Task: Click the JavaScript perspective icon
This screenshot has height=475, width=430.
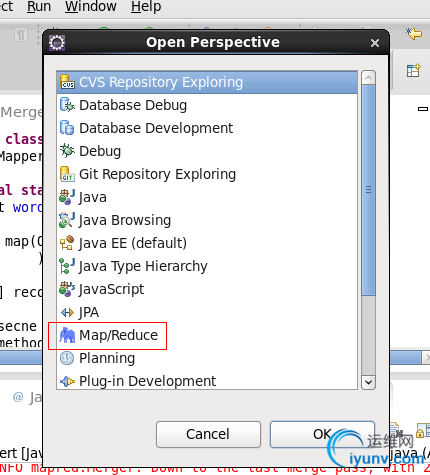Action: pyautogui.click(x=67, y=289)
